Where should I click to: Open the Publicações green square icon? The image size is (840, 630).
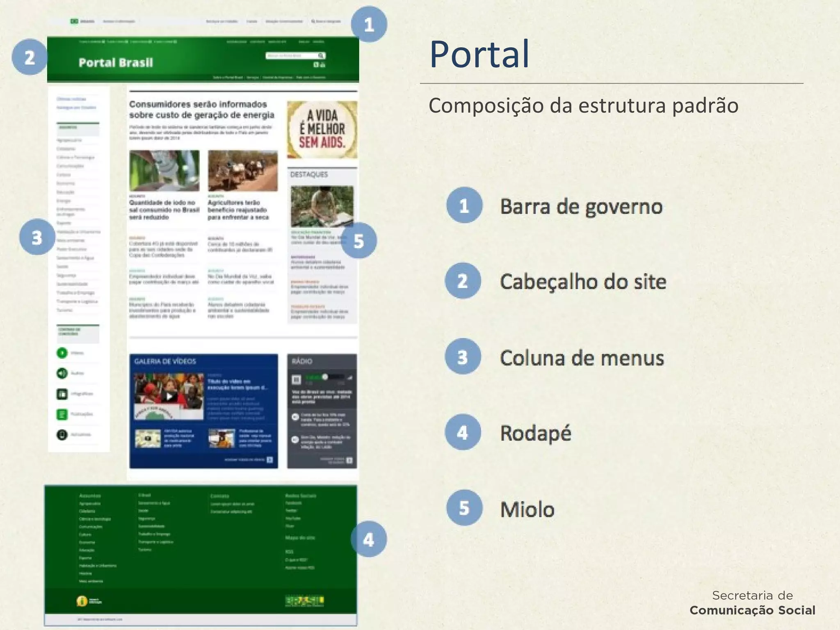[62, 414]
